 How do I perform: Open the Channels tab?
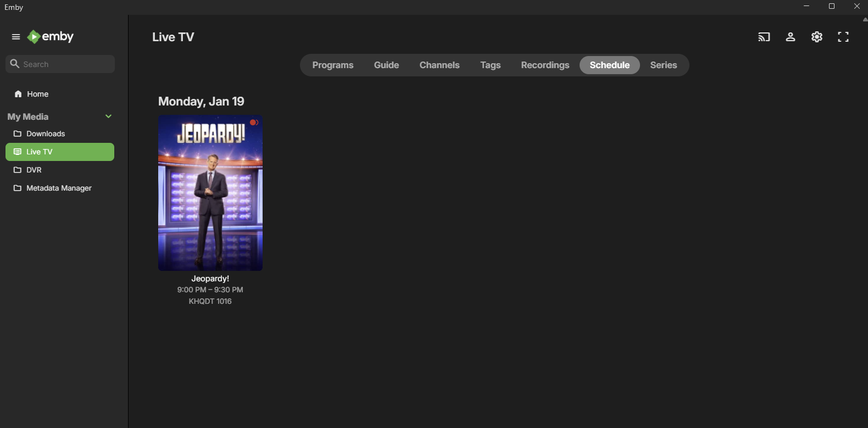click(x=439, y=65)
